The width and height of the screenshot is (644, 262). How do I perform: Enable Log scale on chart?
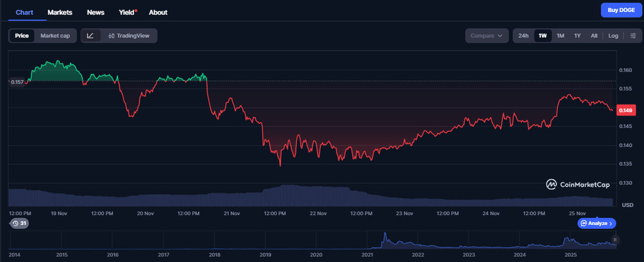click(613, 36)
